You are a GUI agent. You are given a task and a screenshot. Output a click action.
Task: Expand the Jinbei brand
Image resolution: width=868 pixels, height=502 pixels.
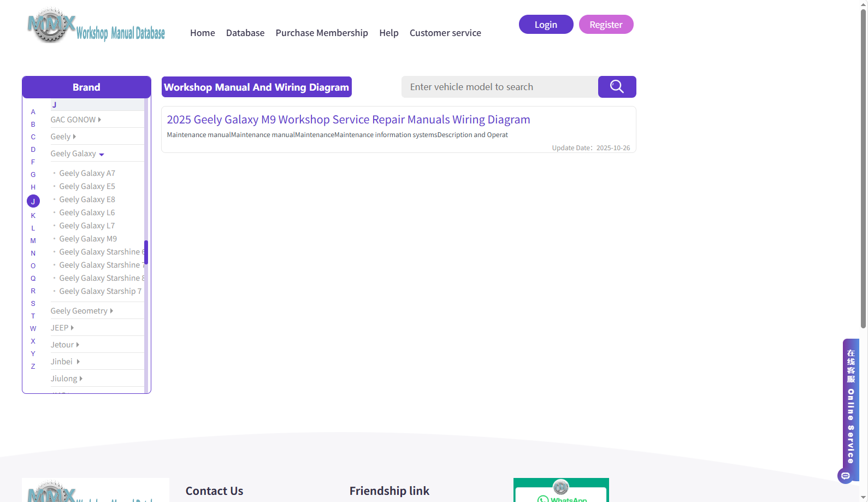coord(65,362)
